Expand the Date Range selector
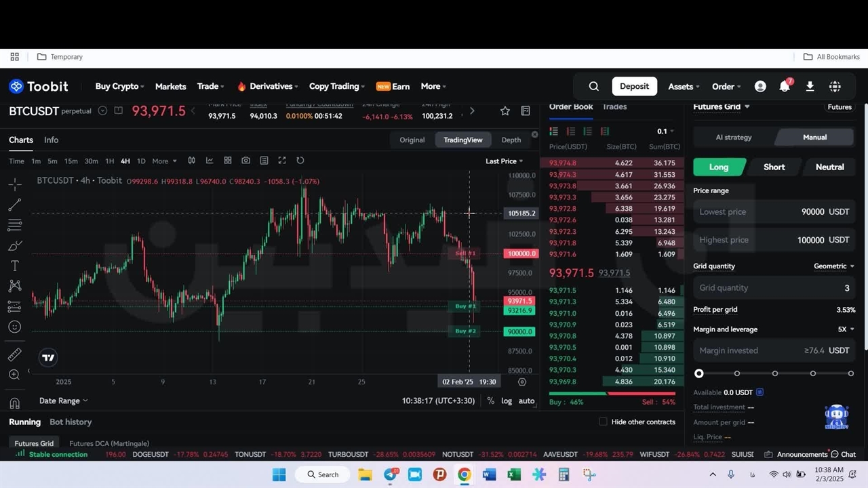The image size is (868, 488). coord(63,401)
